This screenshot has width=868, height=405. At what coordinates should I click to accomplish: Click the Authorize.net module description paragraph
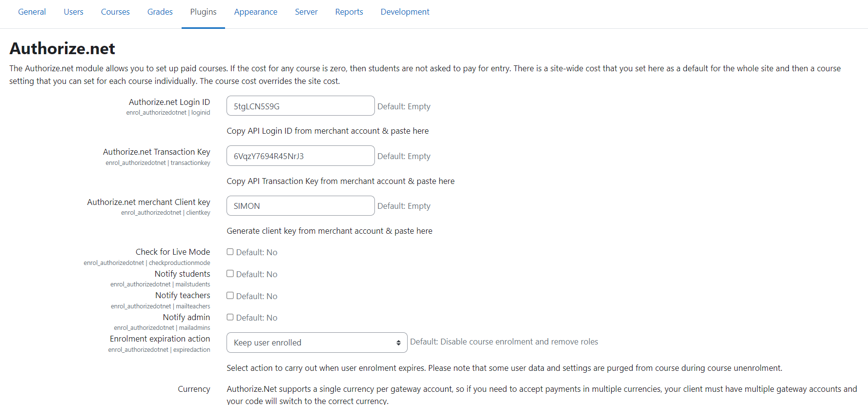(425, 75)
